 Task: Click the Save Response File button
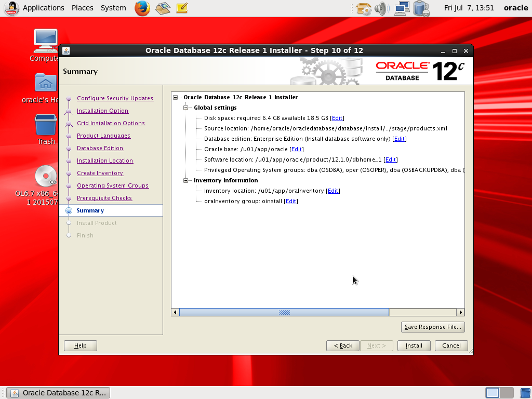click(x=433, y=327)
